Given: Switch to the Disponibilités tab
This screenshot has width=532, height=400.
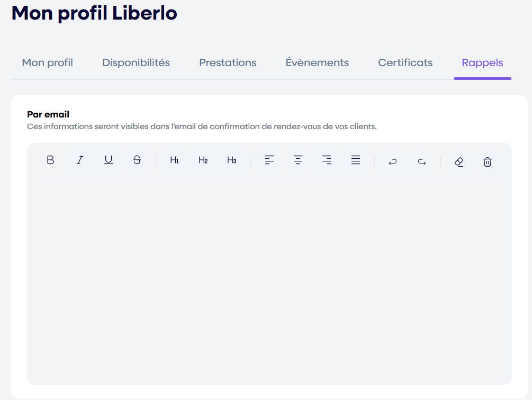Looking at the screenshot, I should [136, 62].
